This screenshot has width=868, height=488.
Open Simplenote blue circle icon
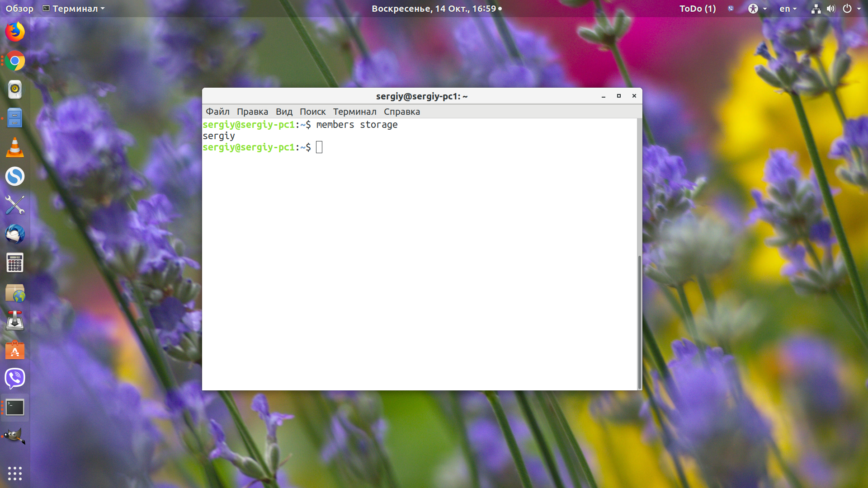coord(15,176)
